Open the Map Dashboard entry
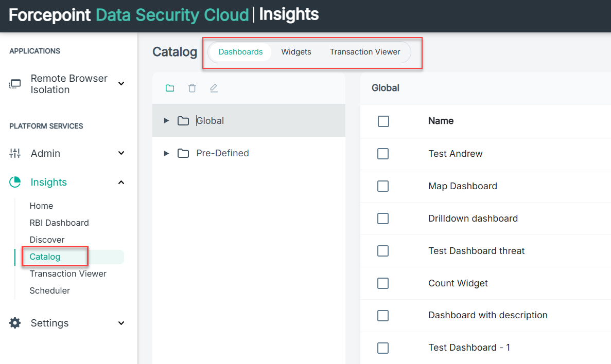Screen dimensions: 611x364 coord(463,186)
